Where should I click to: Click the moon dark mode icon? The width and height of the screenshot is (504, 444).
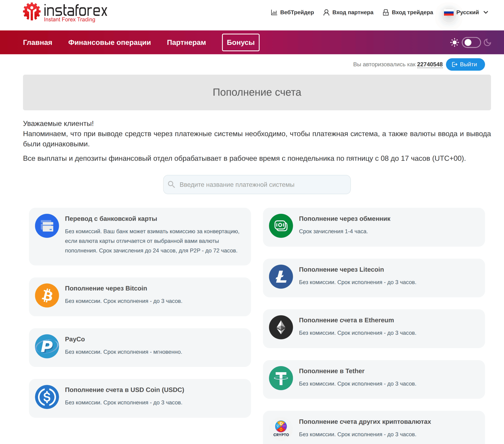487,42
